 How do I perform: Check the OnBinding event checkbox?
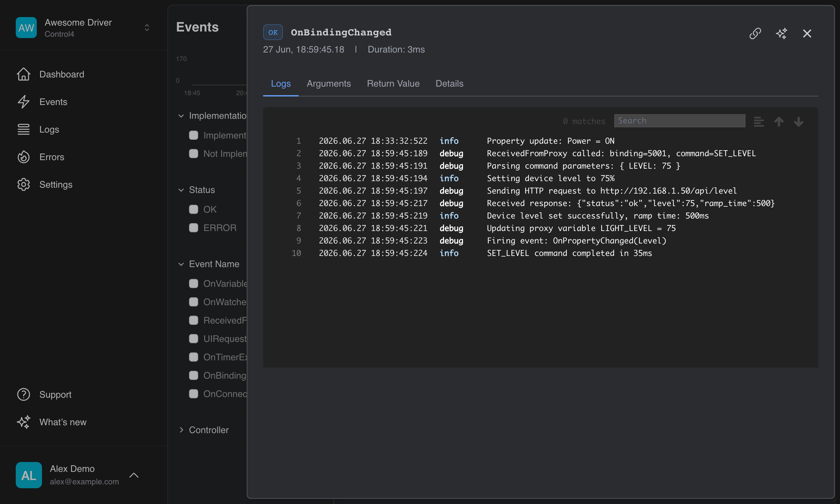point(194,375)
